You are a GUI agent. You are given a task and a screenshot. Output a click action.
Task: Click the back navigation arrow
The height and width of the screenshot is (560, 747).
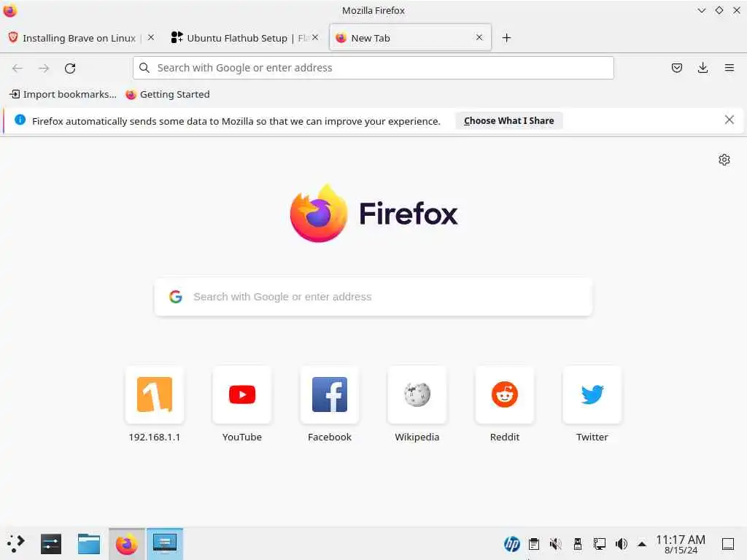(18, 68)
